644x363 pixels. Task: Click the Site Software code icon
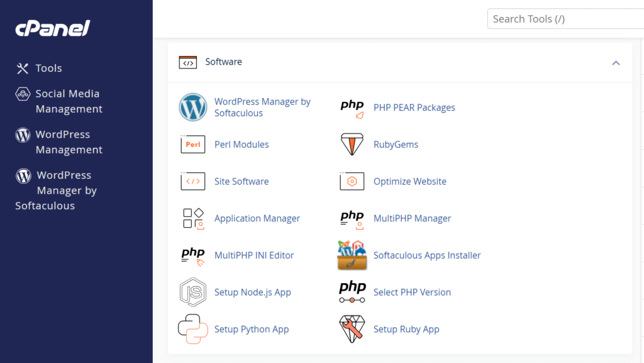pyautogui.click(x=193, y=181)
